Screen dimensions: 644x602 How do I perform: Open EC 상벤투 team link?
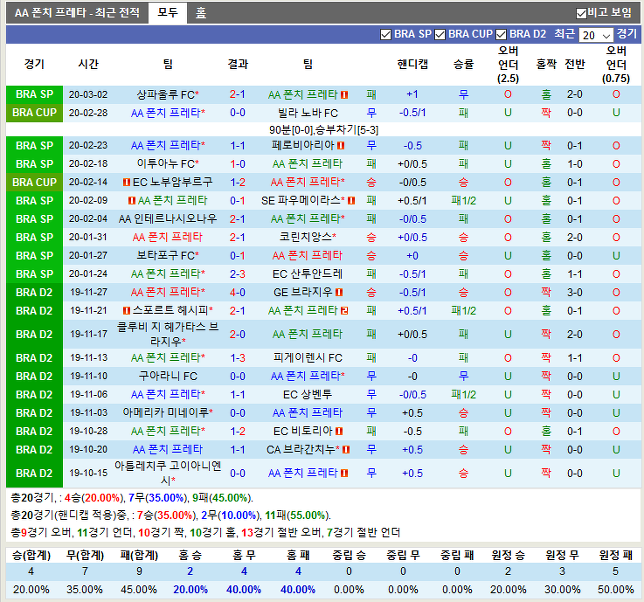(308, 395)
